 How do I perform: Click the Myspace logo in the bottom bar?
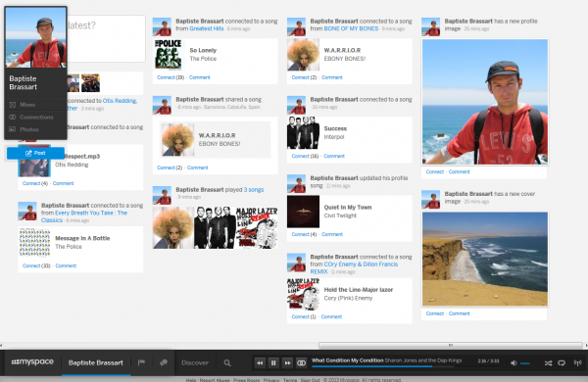pyautogui.click(x=32, y=362)
